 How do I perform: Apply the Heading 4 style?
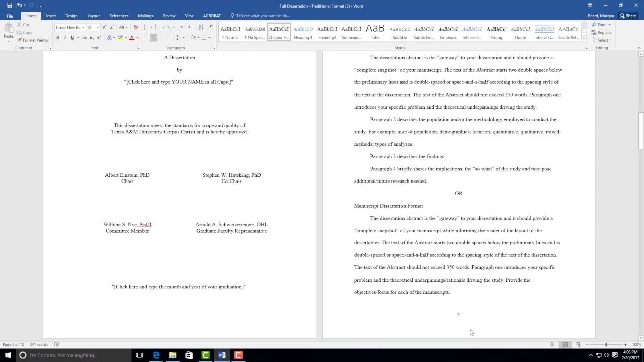[x=303, y=33]
